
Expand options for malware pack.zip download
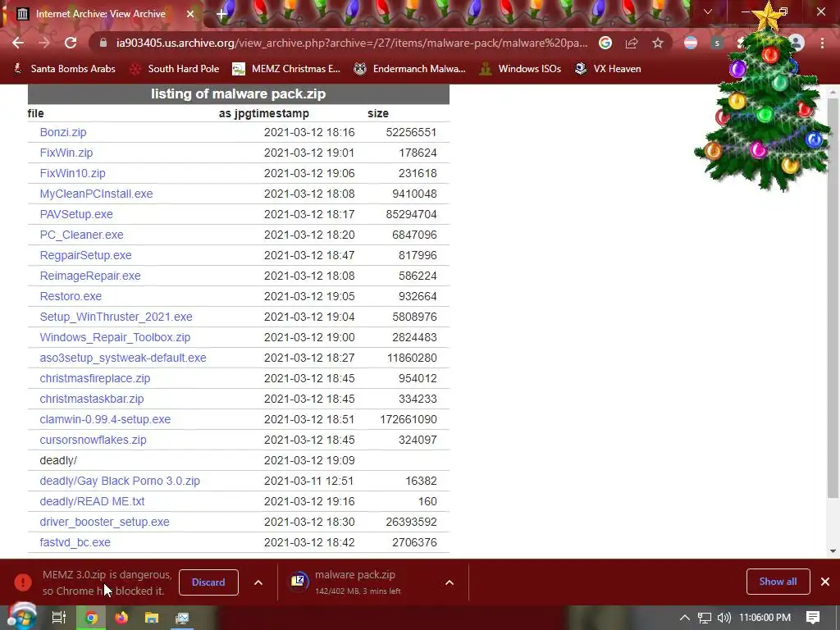point(450,582)
